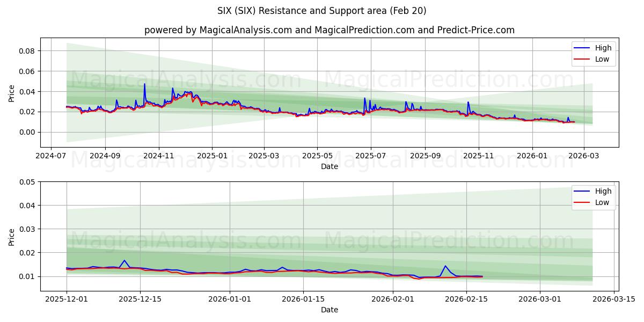644x322 pixels.
Task: Click the chart title SIX Resistance and Support
Action: [322, 11]
